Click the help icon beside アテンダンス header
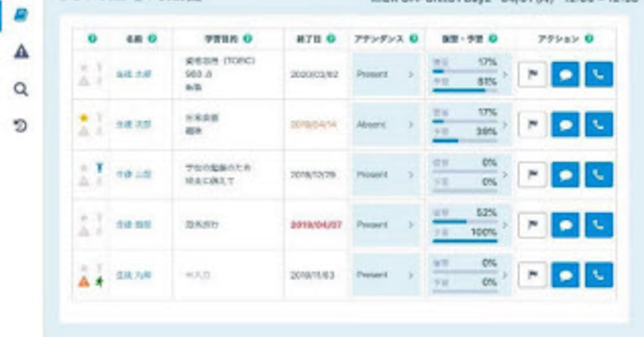The height and width of the screenshot is (337, 644). 413,39
